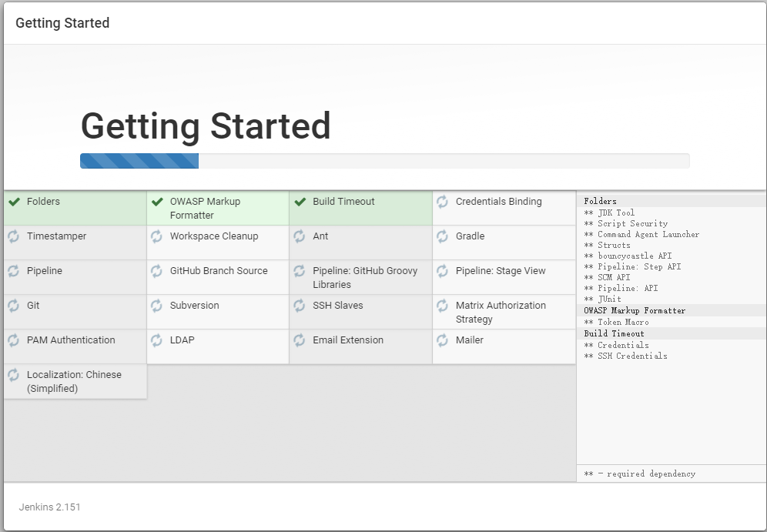Click the sync icon next to Timestamper
The image size is (767, 532).
[x=14, y=236]
